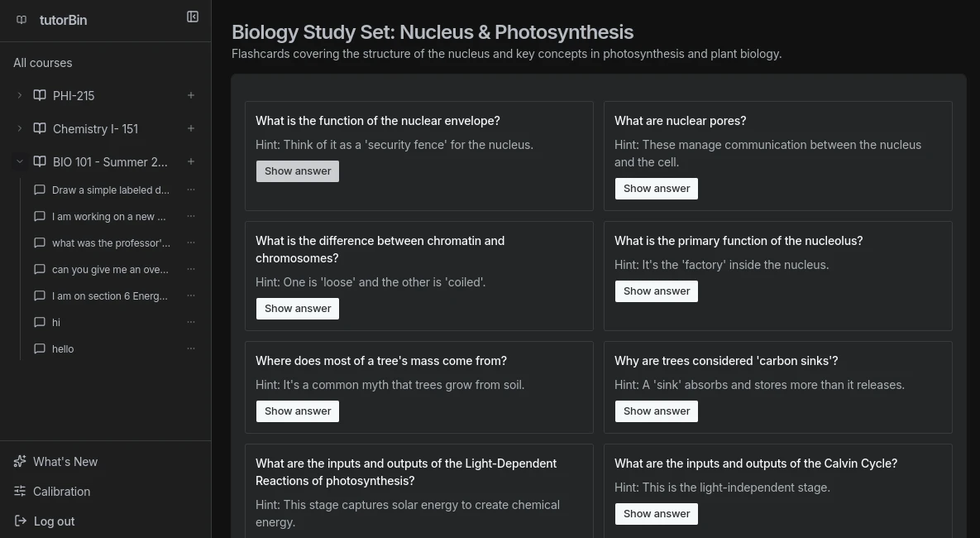Open options menu for the 'hello' chat
The height and width of the screenshot is (538, 980).
tap(191, 348)
